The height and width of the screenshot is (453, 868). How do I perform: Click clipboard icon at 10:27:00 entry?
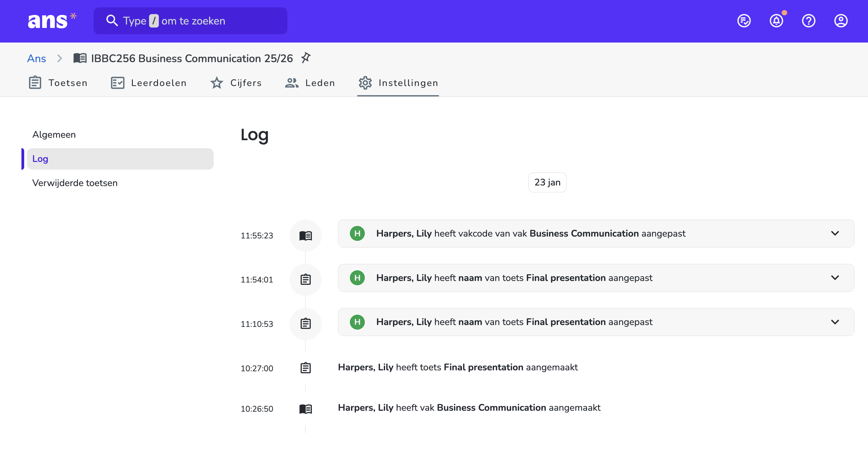(x=306, y=368)
